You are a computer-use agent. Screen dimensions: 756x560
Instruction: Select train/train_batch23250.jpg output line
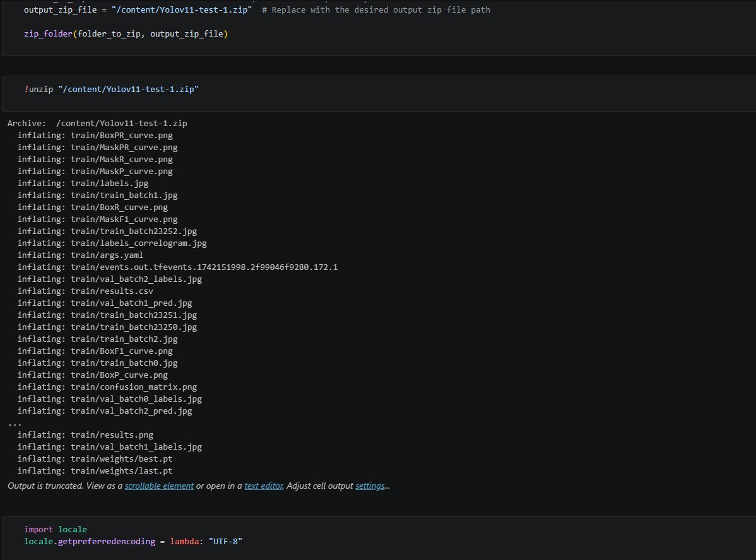point(107,327)
